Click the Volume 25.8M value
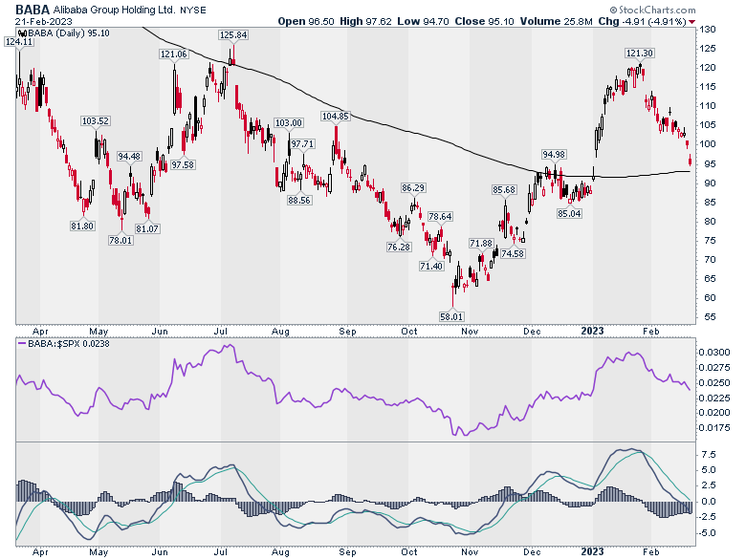This screenshot has width=746, height=560. pos(557,21)
